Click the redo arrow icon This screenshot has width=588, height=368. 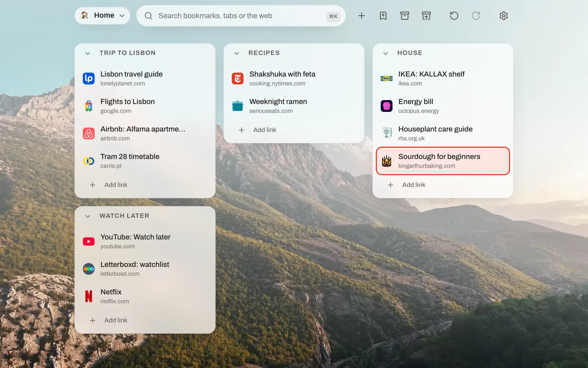click(476, 16)
